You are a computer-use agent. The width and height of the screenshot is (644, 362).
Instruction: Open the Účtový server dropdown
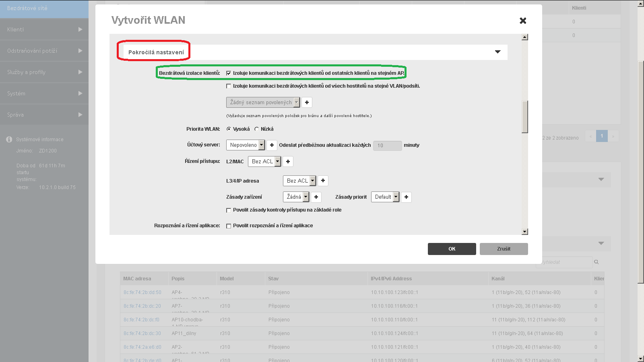coord(246,145)
